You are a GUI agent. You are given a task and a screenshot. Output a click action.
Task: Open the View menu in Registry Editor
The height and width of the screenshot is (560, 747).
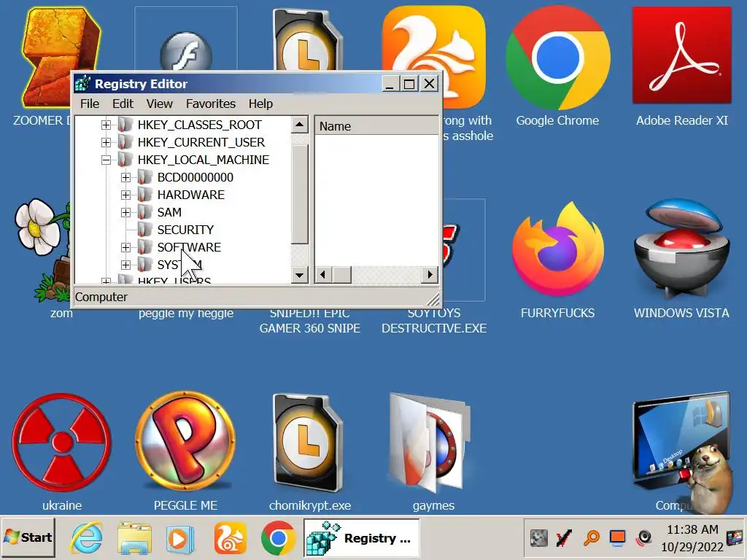click(x=159, y=104)
